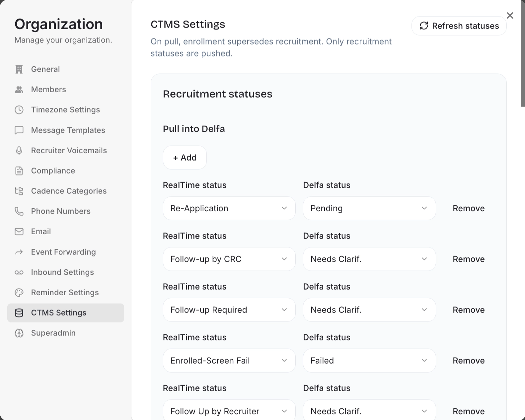The image size is (525, 420).
Task: Open the Superadmin section
Action: [66, 333]
